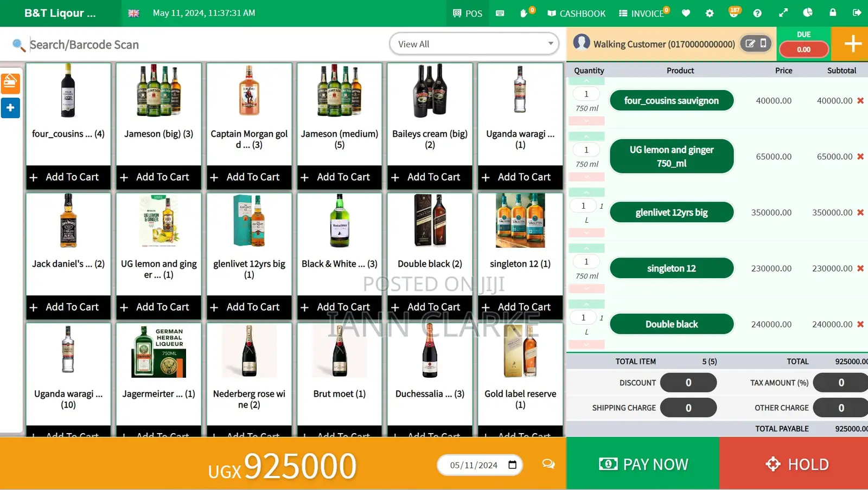
Task: Toggle fullscreen expand arrows icon
Action: tap(783, 13)
